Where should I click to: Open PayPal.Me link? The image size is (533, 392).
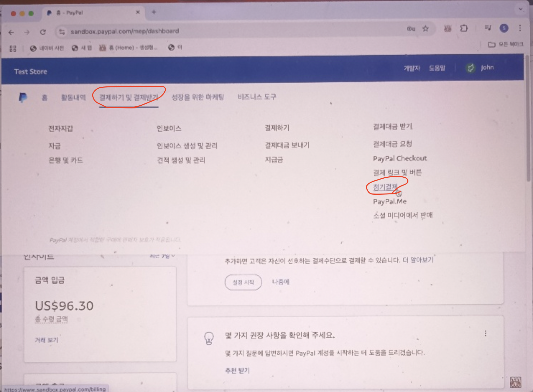tap(390, 202)
